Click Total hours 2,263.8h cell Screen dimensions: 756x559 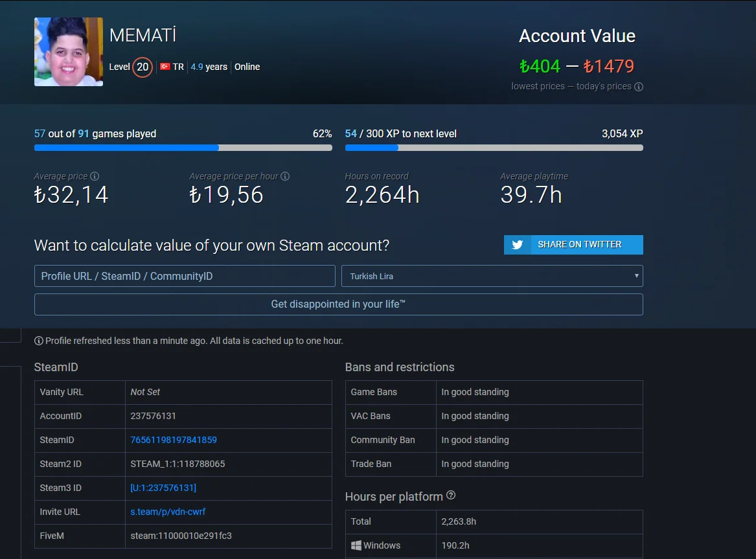[540, 522]
